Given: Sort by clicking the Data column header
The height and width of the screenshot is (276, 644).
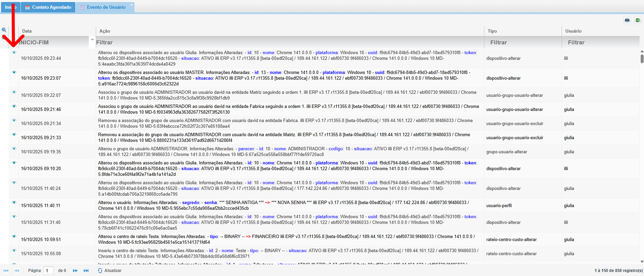Looking at the screenshot, I should click(x=27, y=31).
